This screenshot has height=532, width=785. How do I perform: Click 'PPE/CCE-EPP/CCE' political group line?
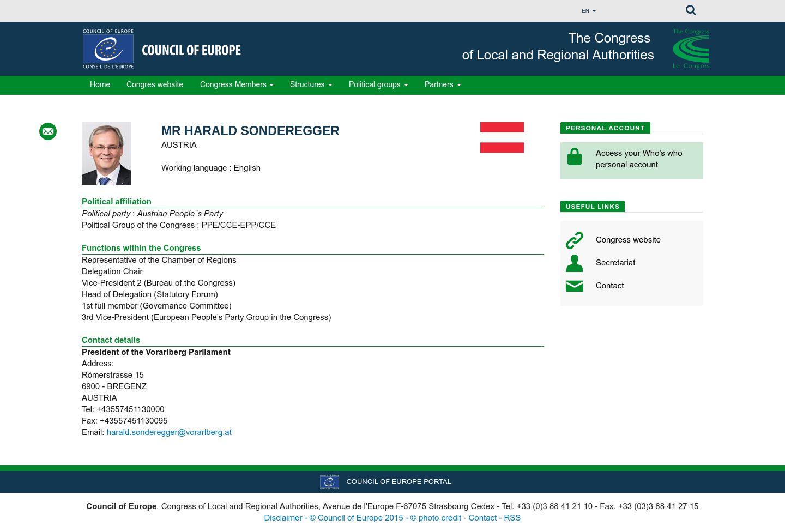(179, 225)
